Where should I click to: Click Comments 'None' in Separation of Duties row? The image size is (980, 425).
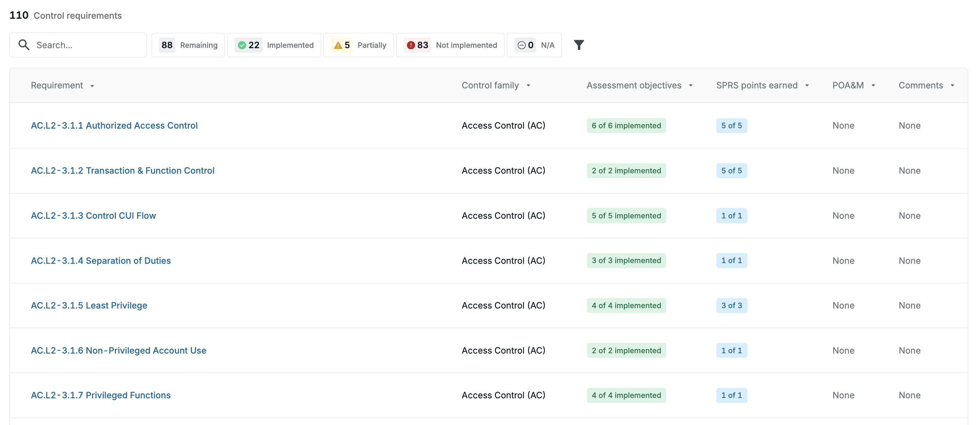pyautogui.click(x=909, y=260)
